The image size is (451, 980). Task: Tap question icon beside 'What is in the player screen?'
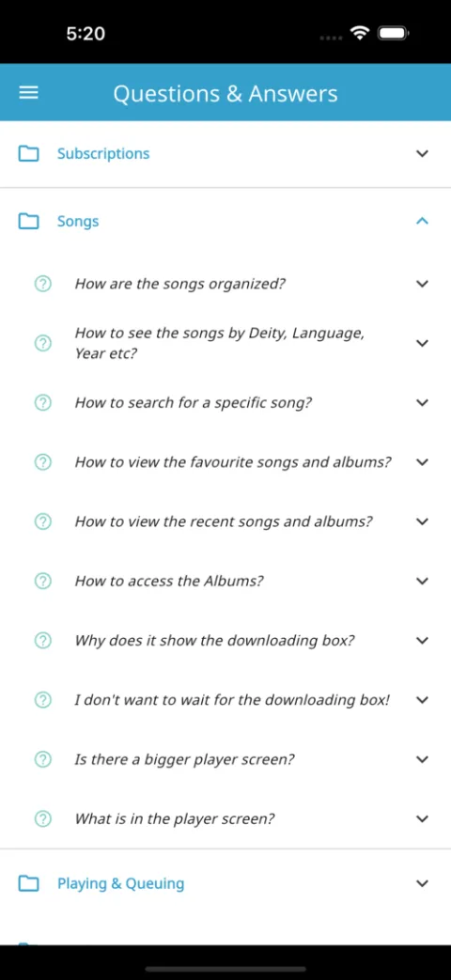pos(42,818)
